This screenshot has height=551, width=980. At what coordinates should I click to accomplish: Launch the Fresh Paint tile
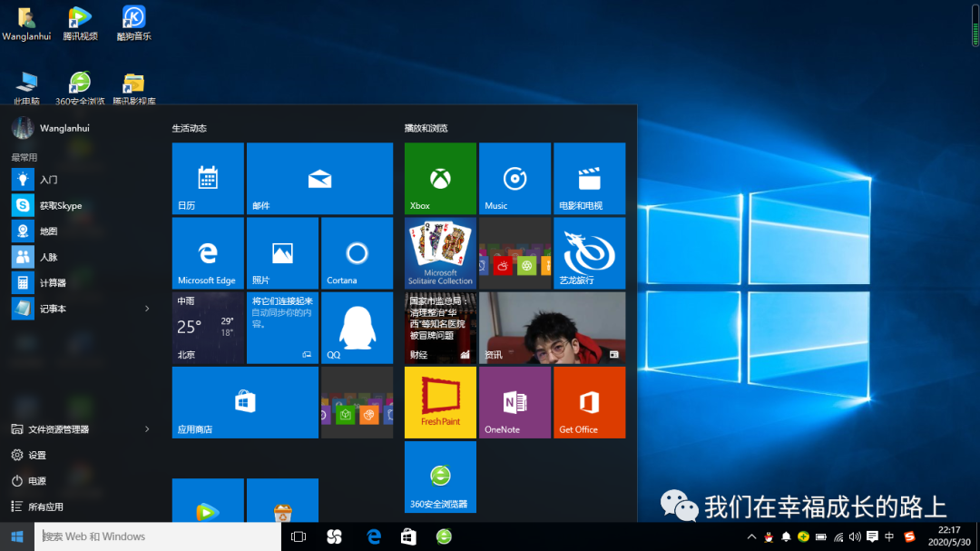point(440,402)
